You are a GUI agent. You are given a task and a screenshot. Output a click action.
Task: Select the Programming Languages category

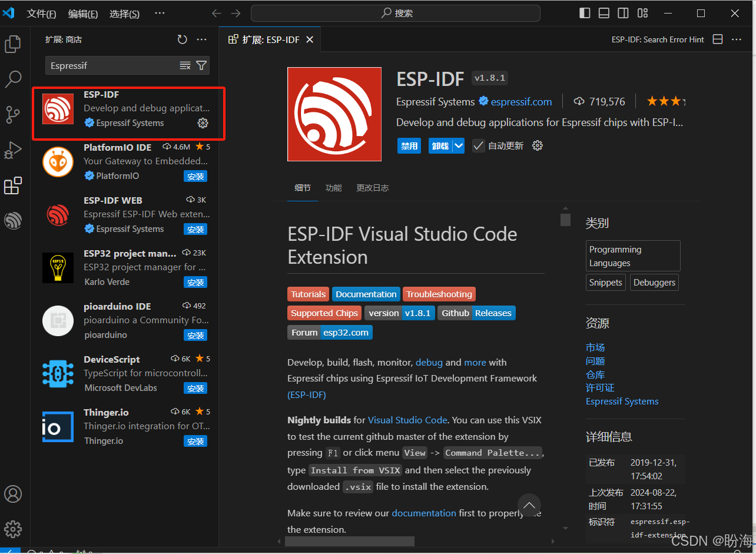pos(633,256)
